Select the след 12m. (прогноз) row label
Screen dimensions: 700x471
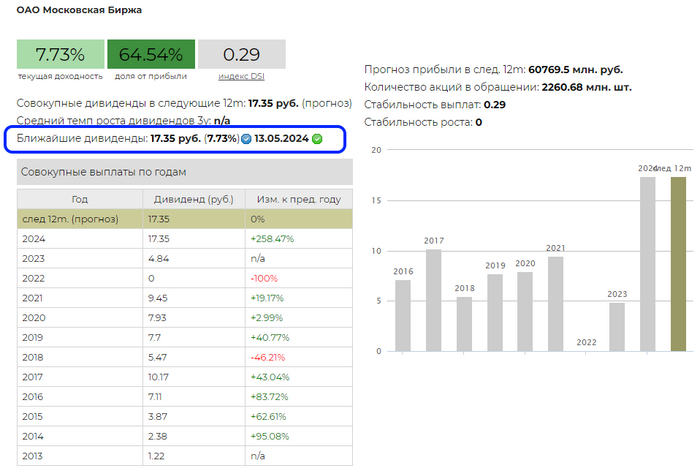click(71, 219)
